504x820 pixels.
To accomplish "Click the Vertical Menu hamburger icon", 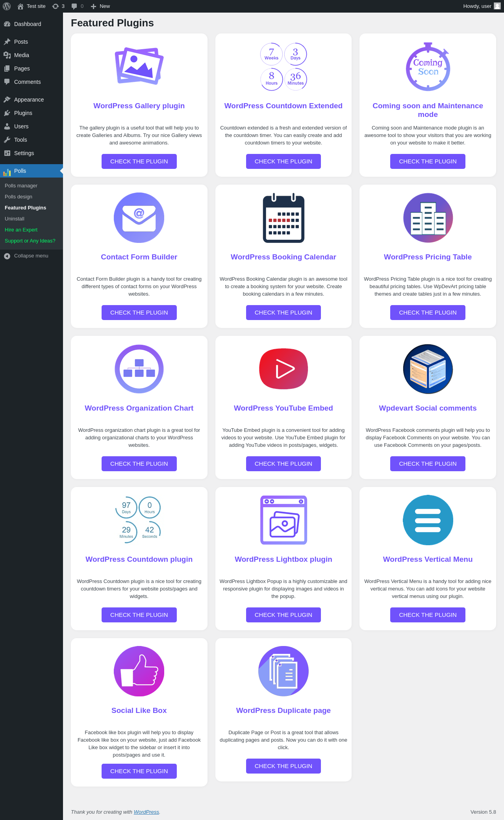I will click(x=428, y=520).
